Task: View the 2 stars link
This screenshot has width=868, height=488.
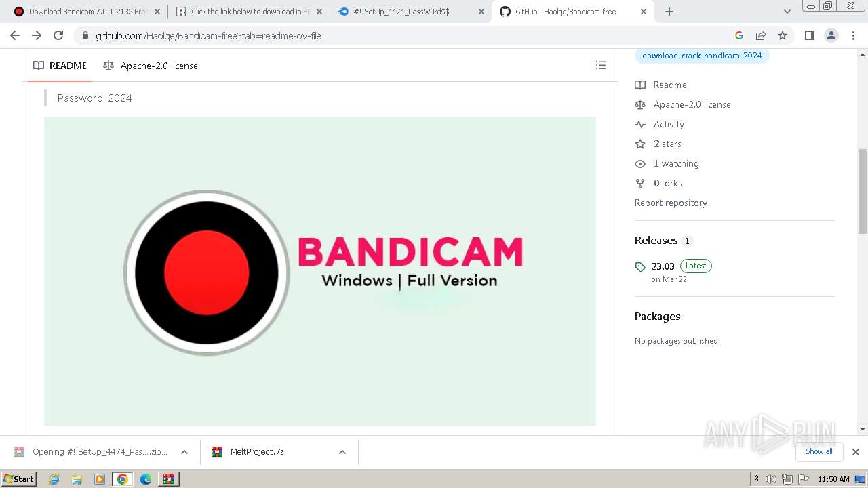Action: click(658, 144)
